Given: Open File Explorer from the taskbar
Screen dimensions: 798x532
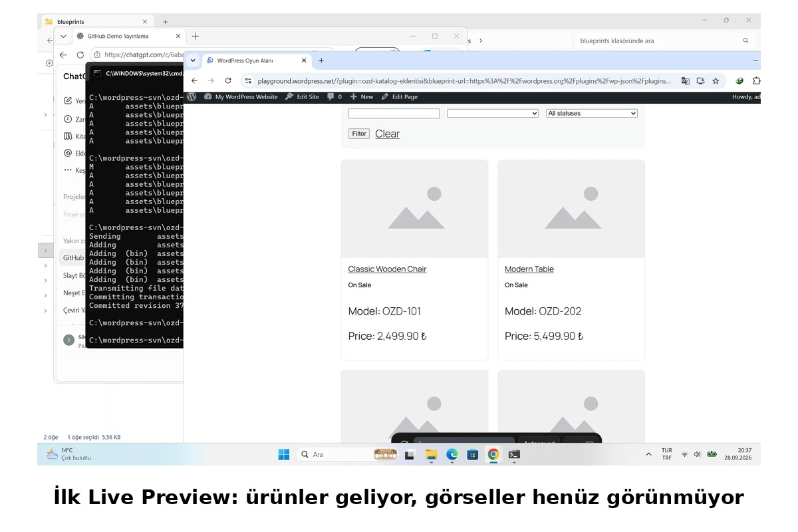Looking at the screenshot, I should tap(431, 454).
